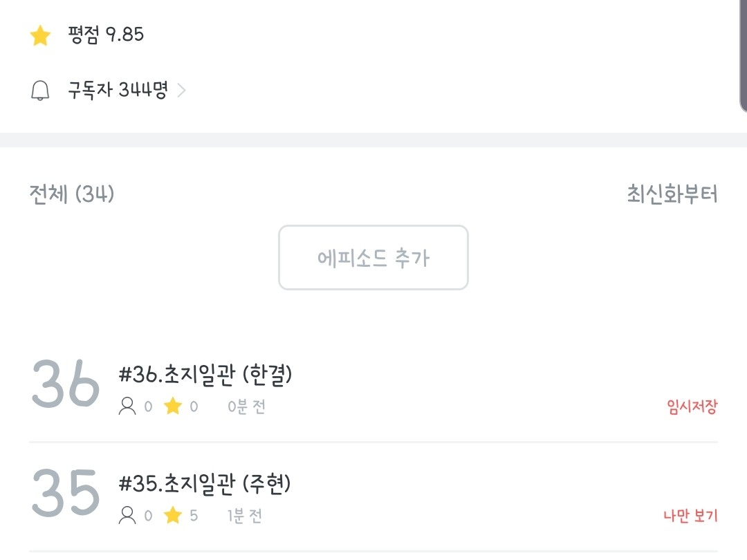
Task: Open episode #35.초지일관 (주현)
Action: [x=205, y=484]
